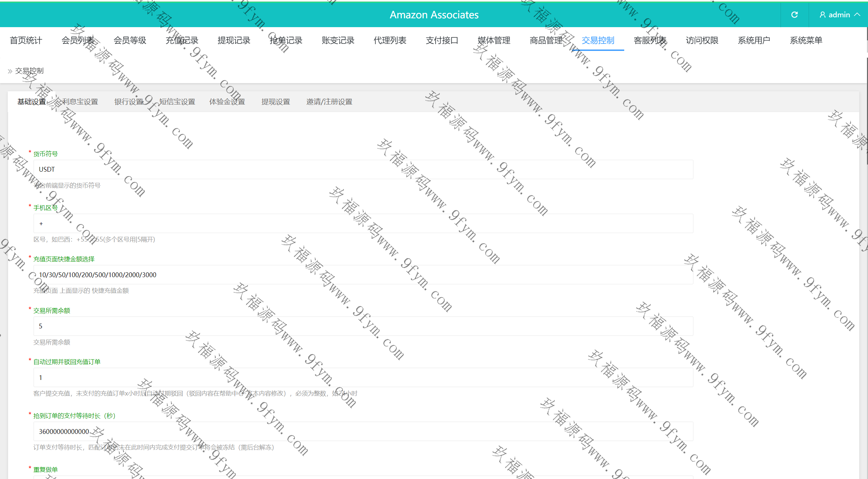The height and width of the screenshot is (479, 868).
Task: Open the 会员列表 menu item
Action: pos(78,40)
